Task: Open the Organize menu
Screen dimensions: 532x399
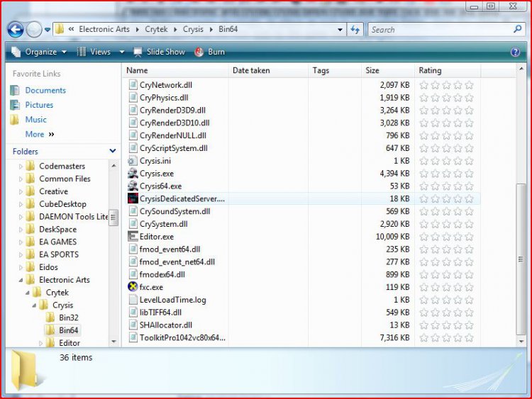Action: (39, 52)
